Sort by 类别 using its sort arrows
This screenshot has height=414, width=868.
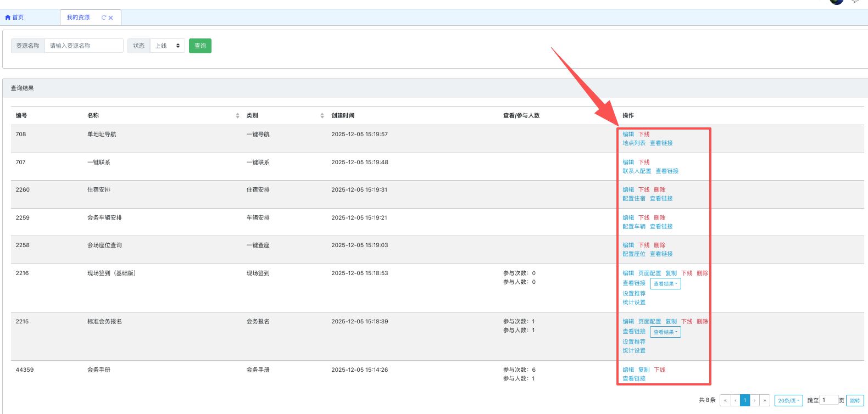pyautogui.click(x=322, y=116)
